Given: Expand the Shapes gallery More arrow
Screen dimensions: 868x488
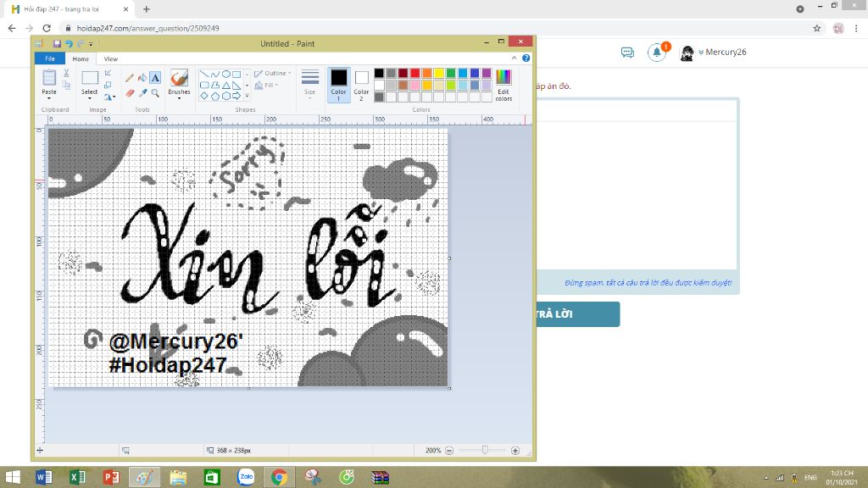Looking at the screenshot, I should click(247, 97).
